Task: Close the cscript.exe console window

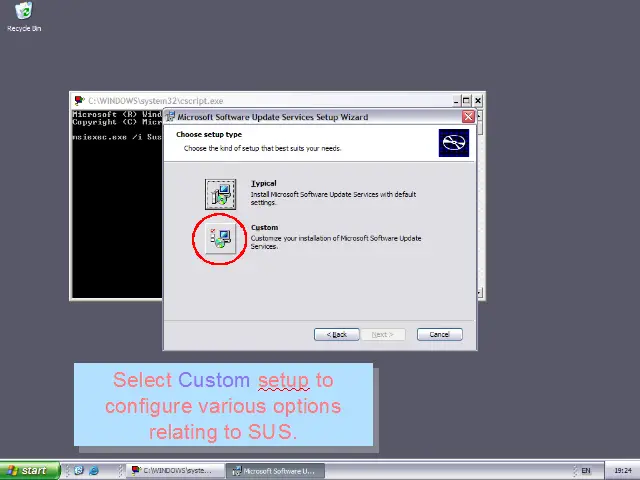Action: (x=478, y=100)
